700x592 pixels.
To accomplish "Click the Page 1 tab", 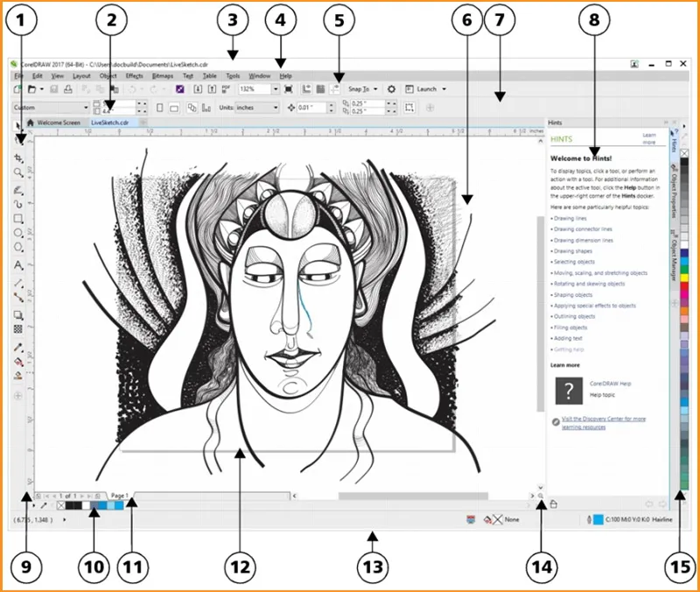I will (x=120, y=496).
